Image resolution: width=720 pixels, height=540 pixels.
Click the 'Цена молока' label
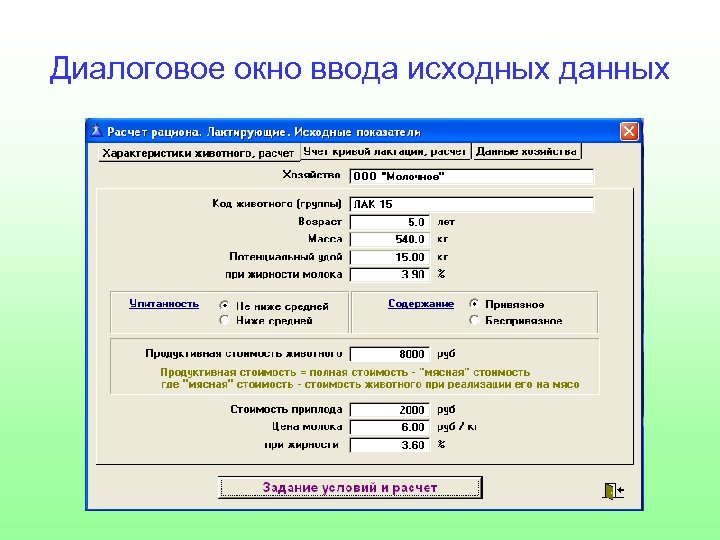(307, 427)
